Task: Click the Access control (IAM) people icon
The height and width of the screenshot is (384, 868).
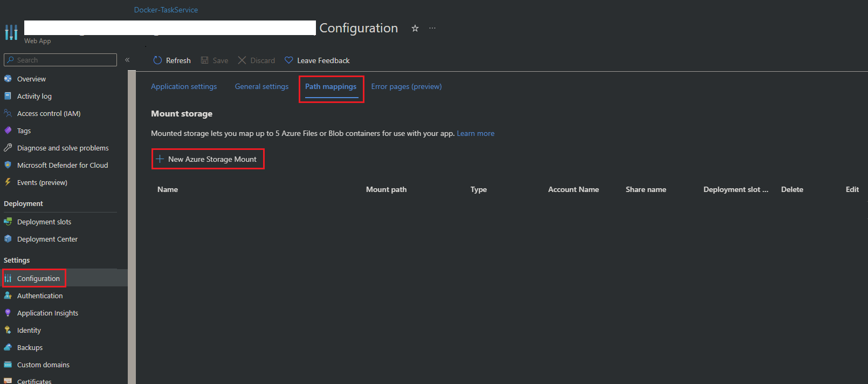Action: pyautogui.click(x=8, y=113)
